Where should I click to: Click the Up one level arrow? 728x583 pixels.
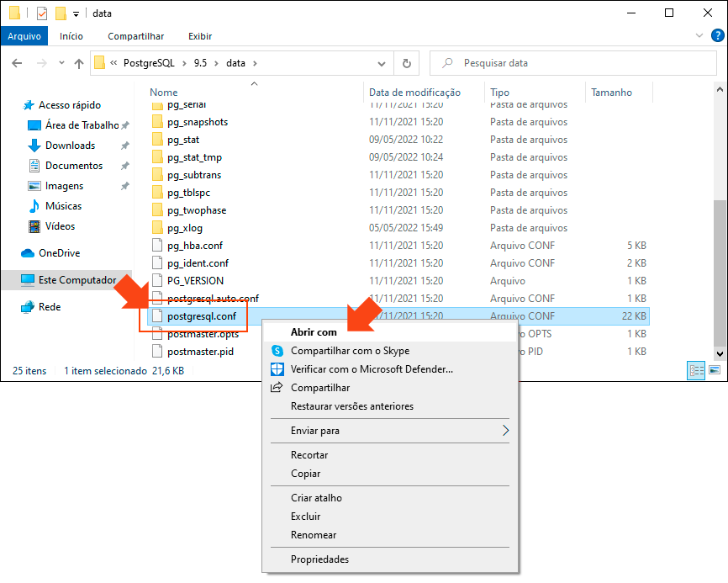(x=79, y=63)
